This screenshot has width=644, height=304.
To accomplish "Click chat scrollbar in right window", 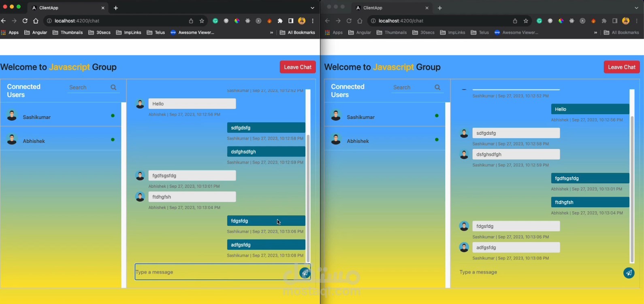I will coord(632,189).
